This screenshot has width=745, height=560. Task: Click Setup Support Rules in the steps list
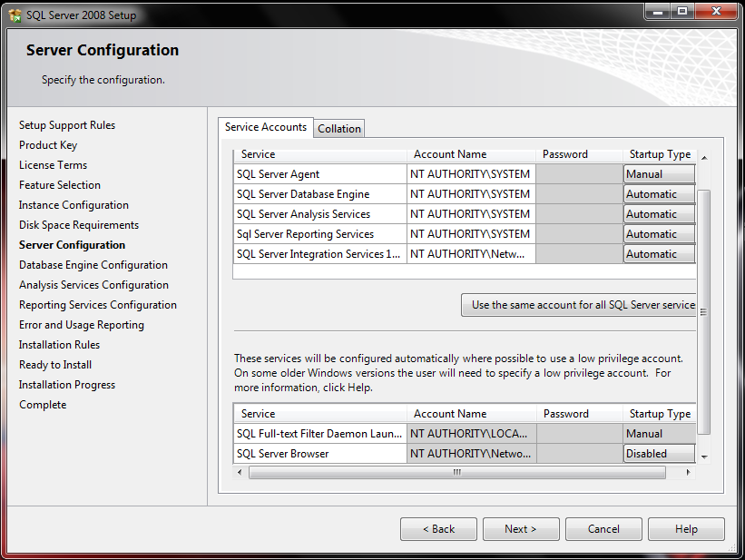[x=67, y=125]
